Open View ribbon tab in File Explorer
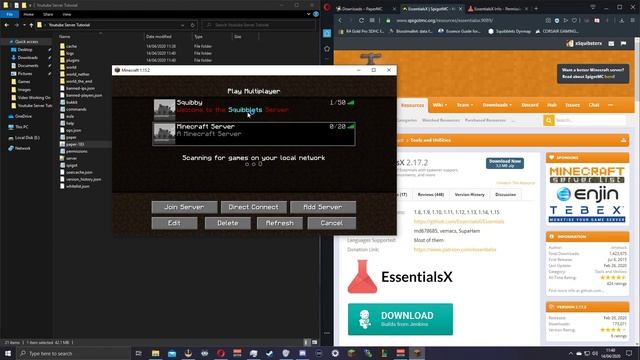The height and width of the screenshot is (360, 640). 67,14
